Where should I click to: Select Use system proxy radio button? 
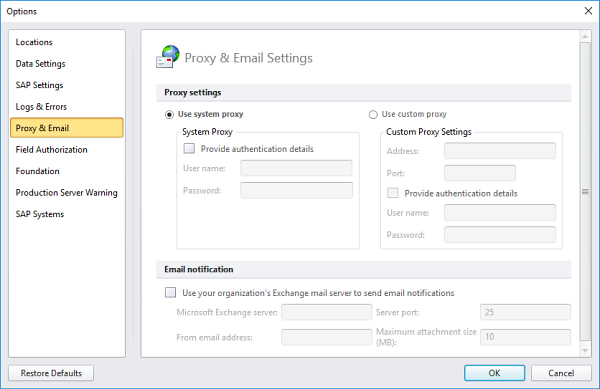(x=169, y=114)
